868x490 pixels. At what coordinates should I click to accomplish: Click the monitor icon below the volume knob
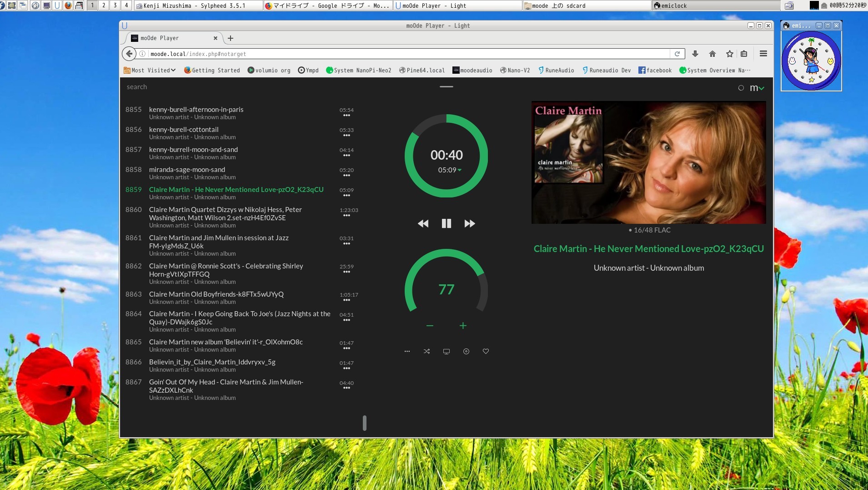click(x=446, y=351)
